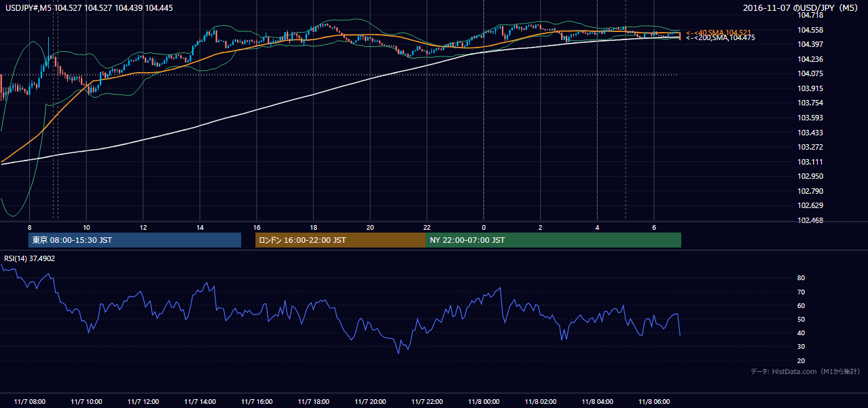Click the 200 SMA 104.475 label

[721, 38]
